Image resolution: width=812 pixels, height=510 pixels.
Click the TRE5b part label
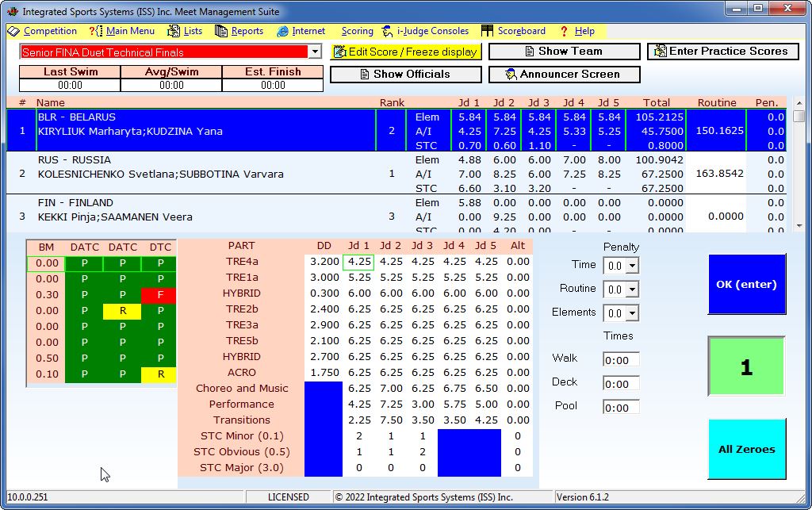[x=242, y=341]
